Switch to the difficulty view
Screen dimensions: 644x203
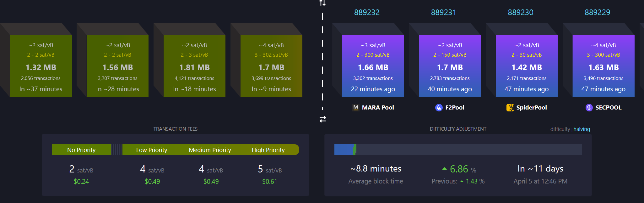560,129
